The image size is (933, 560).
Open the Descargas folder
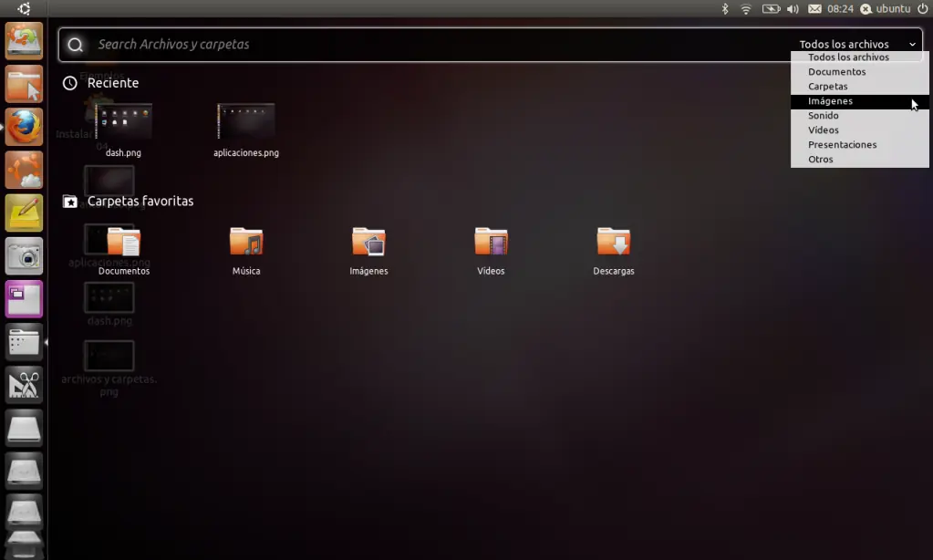(x=613, y=244)
